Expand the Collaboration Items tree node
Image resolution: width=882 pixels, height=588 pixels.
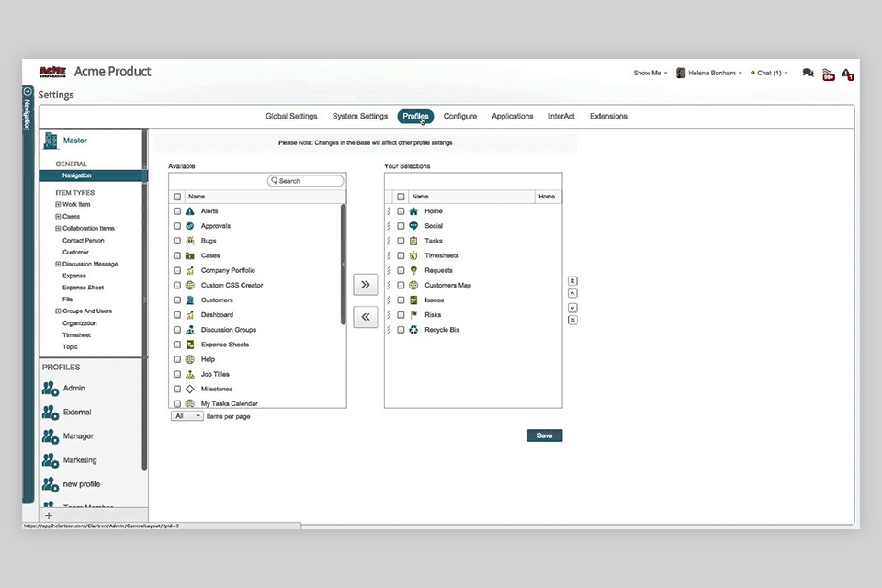pos(58,228)
